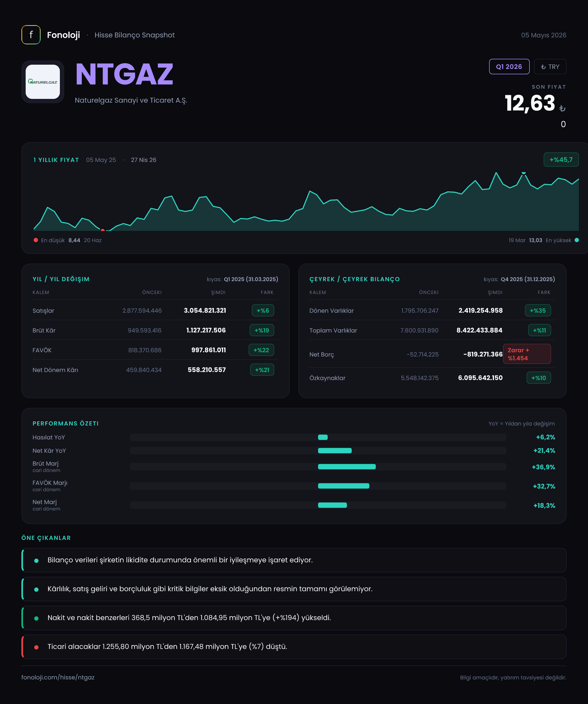
Task: Open the fonoloji.com/hisse/ntgaz link
Action: (58, 677)
